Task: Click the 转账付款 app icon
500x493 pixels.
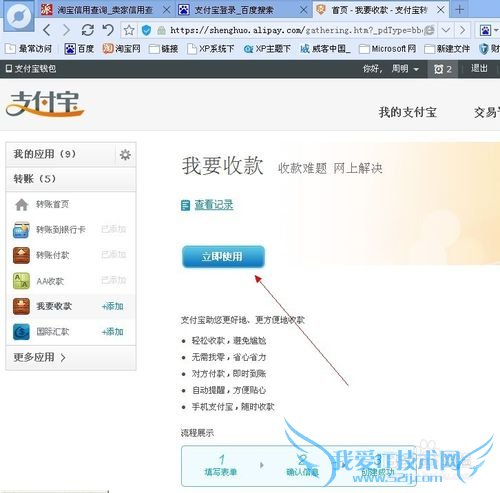Action: point(21,255)
